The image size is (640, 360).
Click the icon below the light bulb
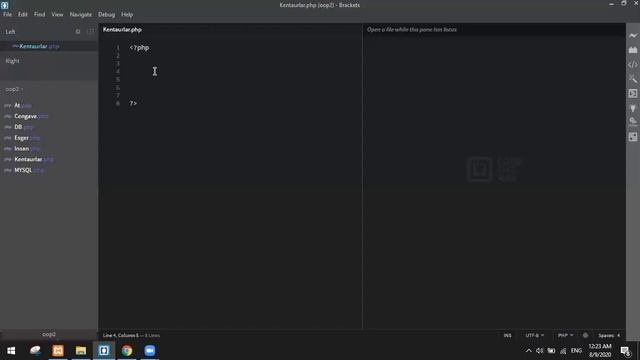(633, 122)
